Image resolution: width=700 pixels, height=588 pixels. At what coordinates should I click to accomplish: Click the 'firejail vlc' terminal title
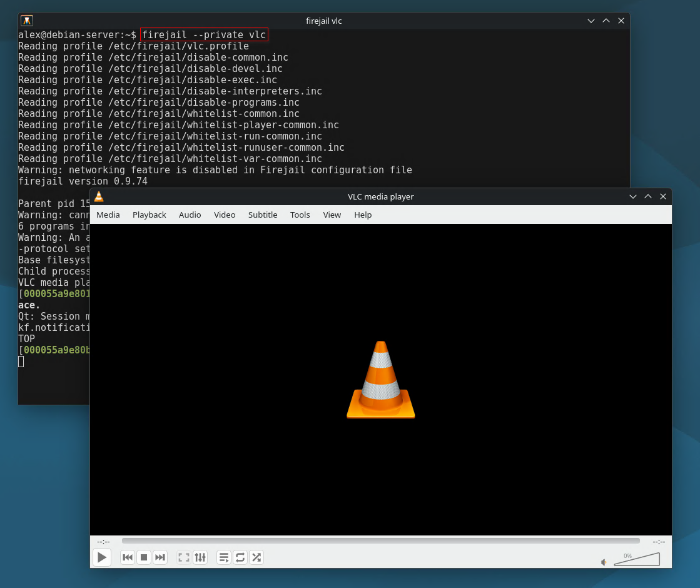tap(324, 21)
